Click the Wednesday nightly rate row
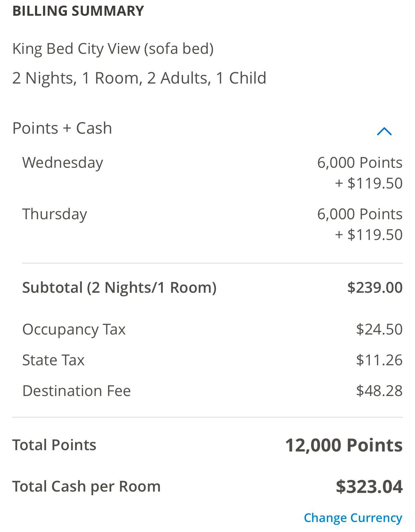Screen dimensions: 415x532 tap(212, 173)
